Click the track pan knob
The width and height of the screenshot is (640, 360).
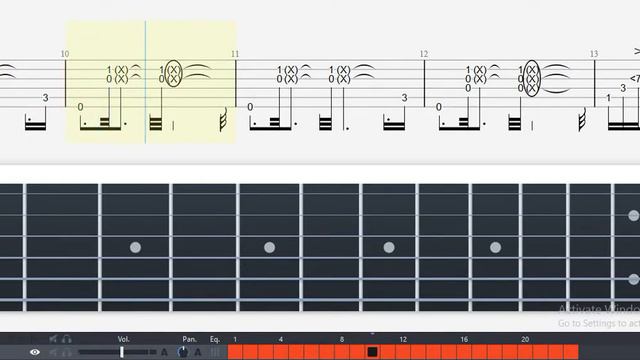tap(183, 352)
